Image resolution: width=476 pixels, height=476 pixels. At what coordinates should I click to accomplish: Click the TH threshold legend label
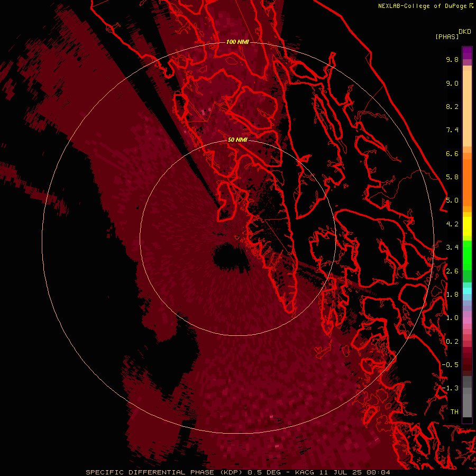454,412
